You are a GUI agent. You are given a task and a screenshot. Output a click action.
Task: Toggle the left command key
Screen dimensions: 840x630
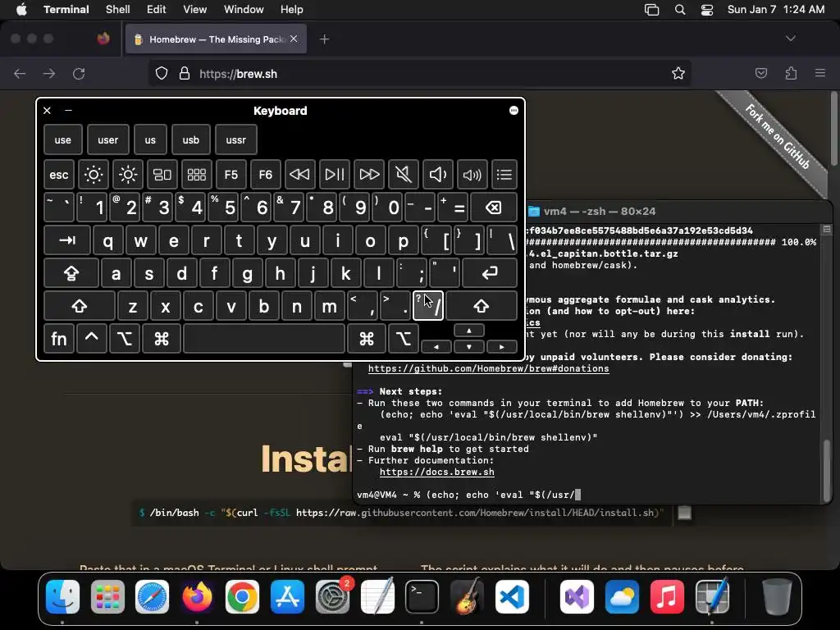click(x=162, y=339)
